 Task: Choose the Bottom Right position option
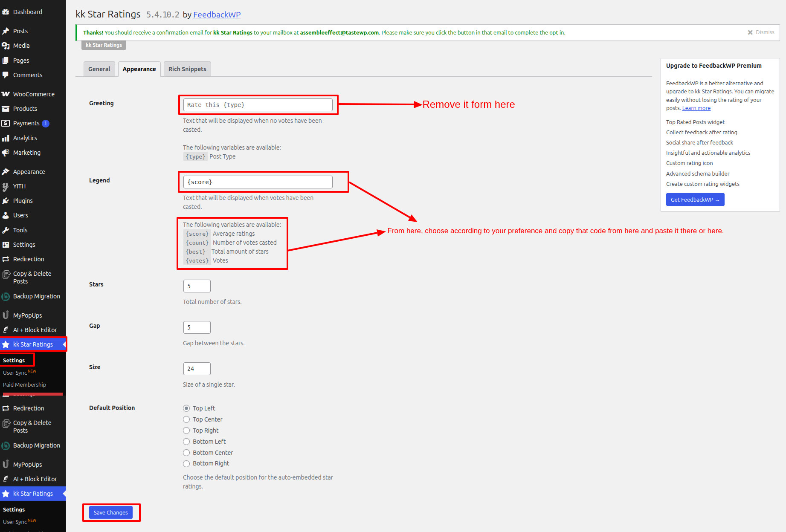pos(186,464)
